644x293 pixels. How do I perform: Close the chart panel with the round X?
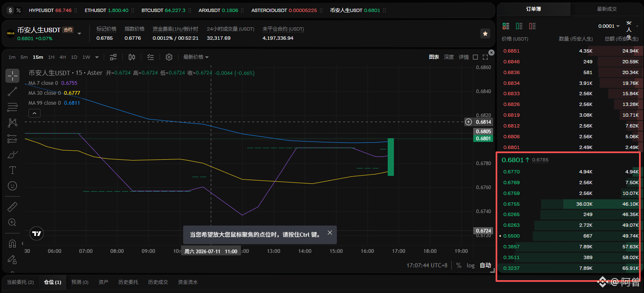(x=491, y=53)
